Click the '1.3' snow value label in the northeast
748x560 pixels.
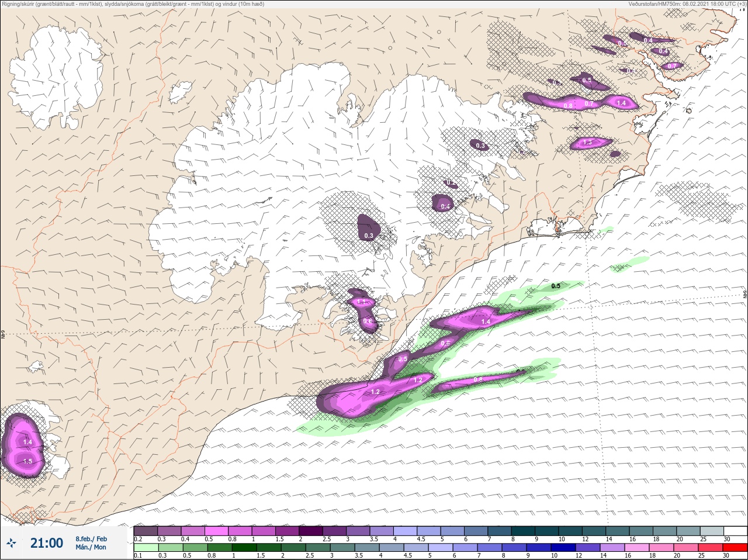coord(587,142)
